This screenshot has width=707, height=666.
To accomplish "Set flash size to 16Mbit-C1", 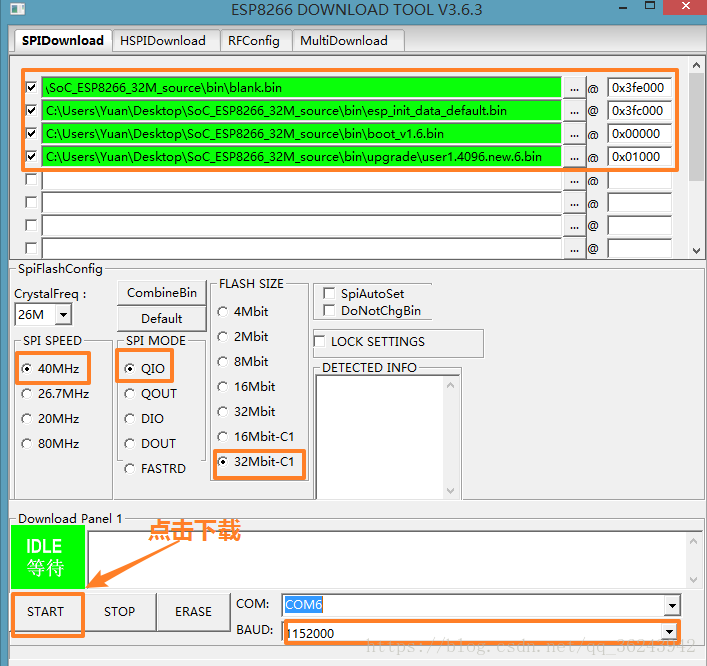I will (x=222, y=436).
